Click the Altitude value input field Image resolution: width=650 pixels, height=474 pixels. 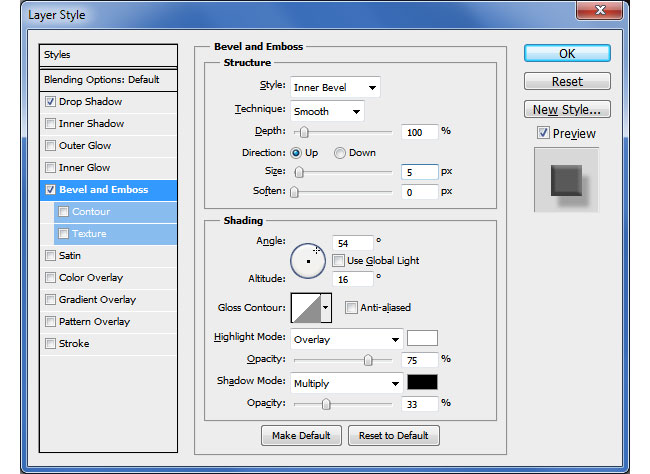coord(352,279)
